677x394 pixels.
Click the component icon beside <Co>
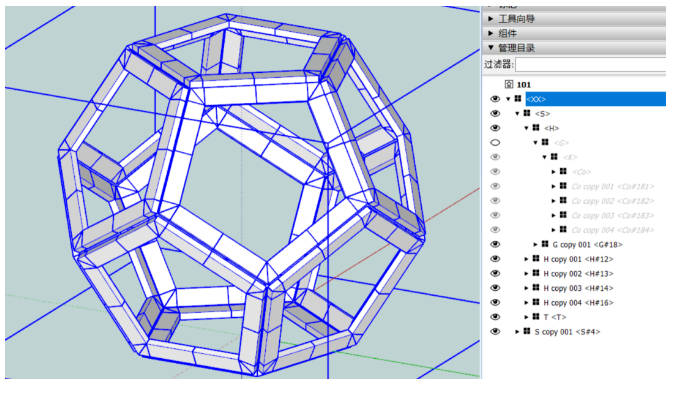pos(563,171)
